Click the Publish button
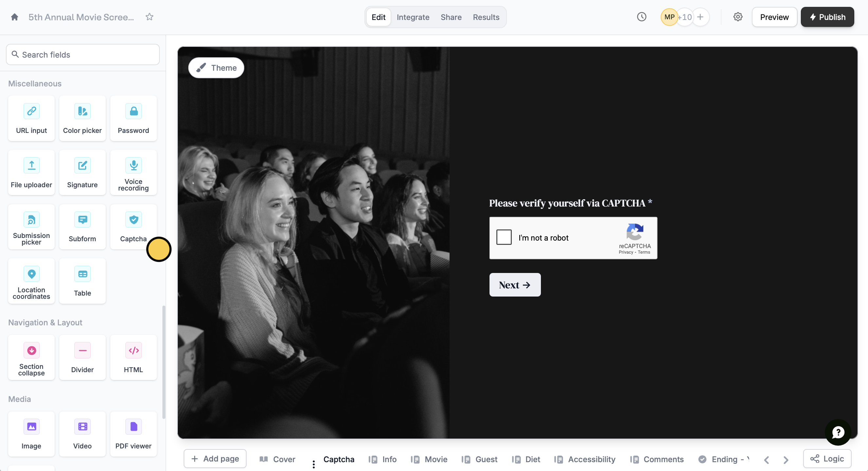This screenshot has height=471, width=868. 827,17
